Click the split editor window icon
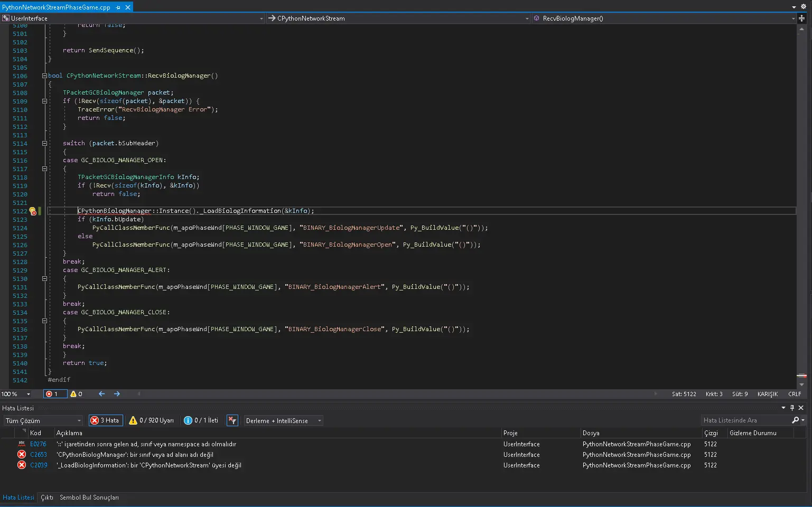 click(x=801, y=18)
